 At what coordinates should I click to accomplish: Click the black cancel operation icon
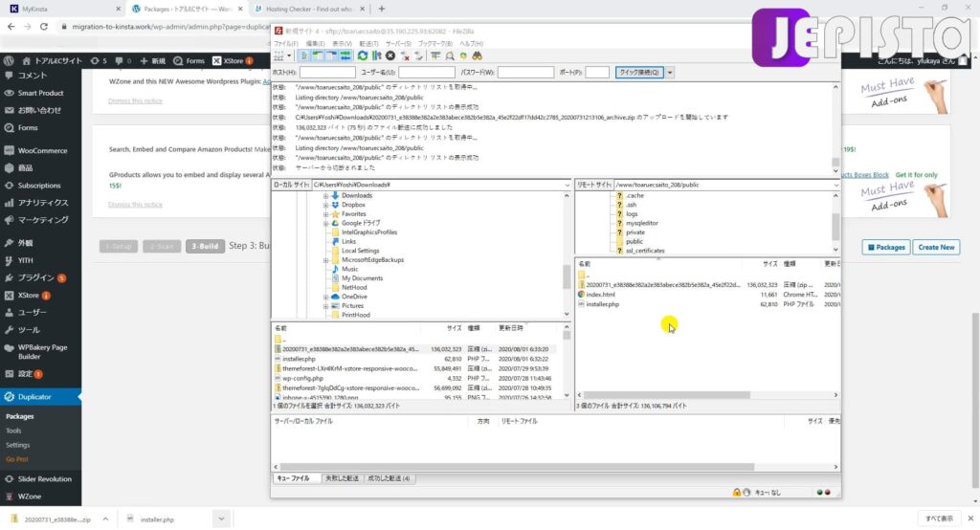click(390, 55)
